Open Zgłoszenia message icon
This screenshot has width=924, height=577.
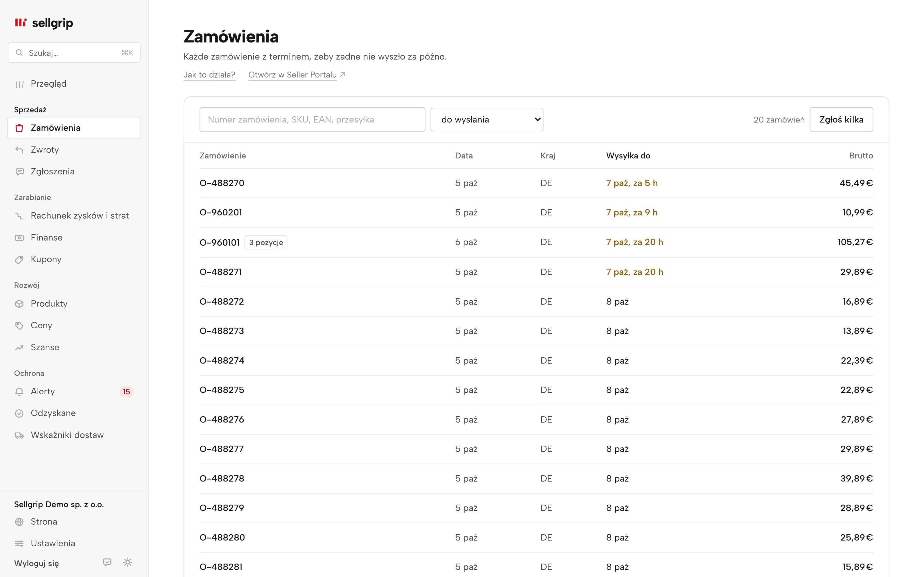(x=19, y=172)
